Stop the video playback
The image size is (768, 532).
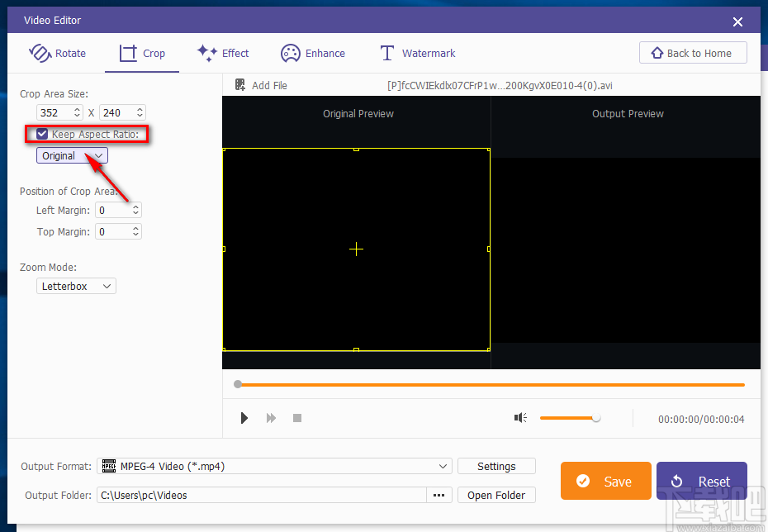point(297,418)
